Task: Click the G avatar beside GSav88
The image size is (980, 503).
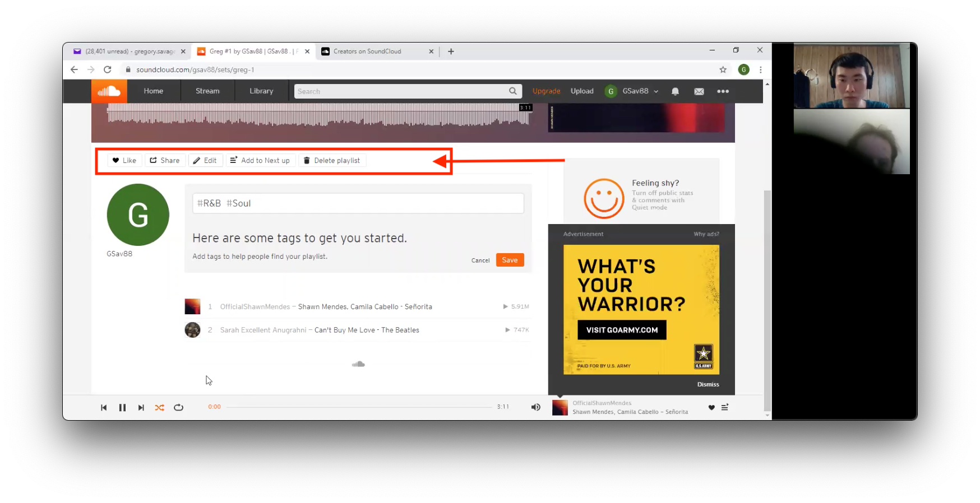Action: [x=611, y=91]
